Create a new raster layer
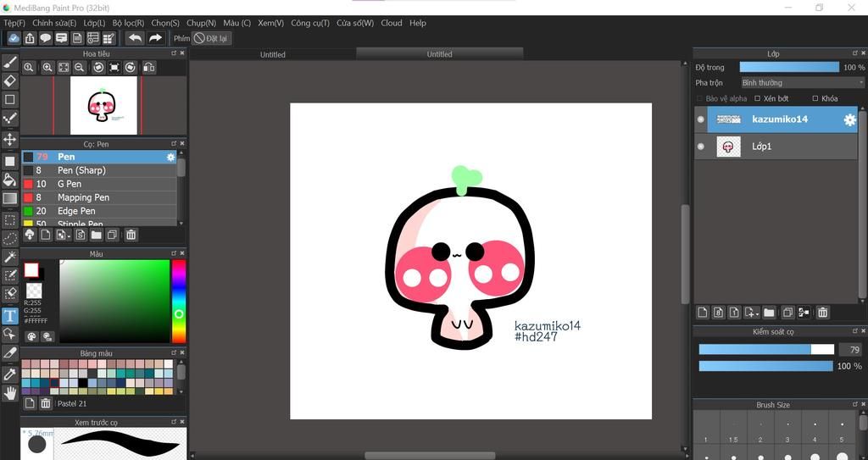Image resolution: width=868 pixels, height=460 pixels. (703, 313)
